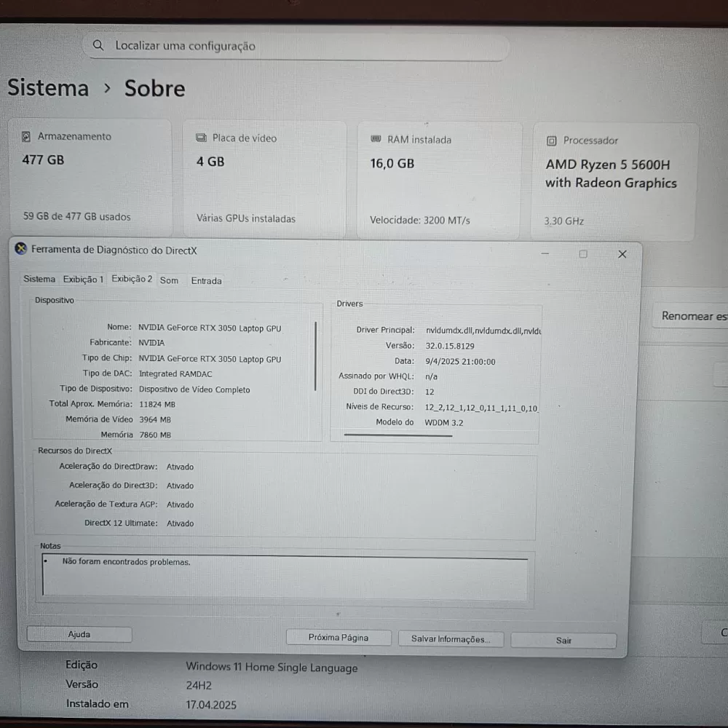Screen dimensions: 728x728
Task: Click the Dispositivo de Vídeo Completo value
Action: 194,390
